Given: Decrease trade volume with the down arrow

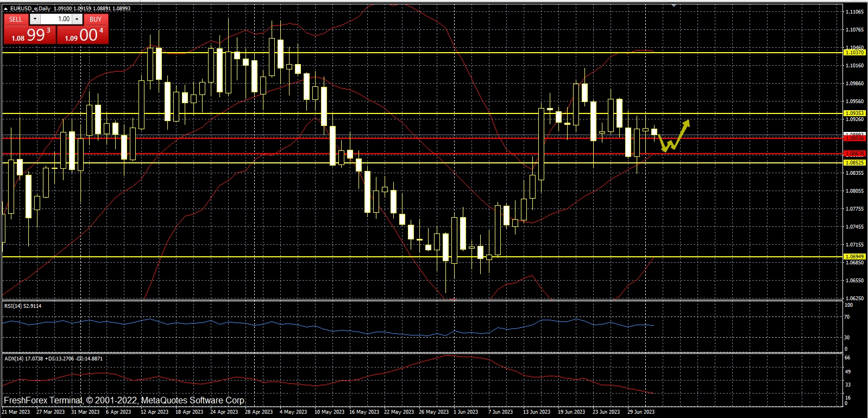Looking at the screenshot, I should (x=35, y=19).
